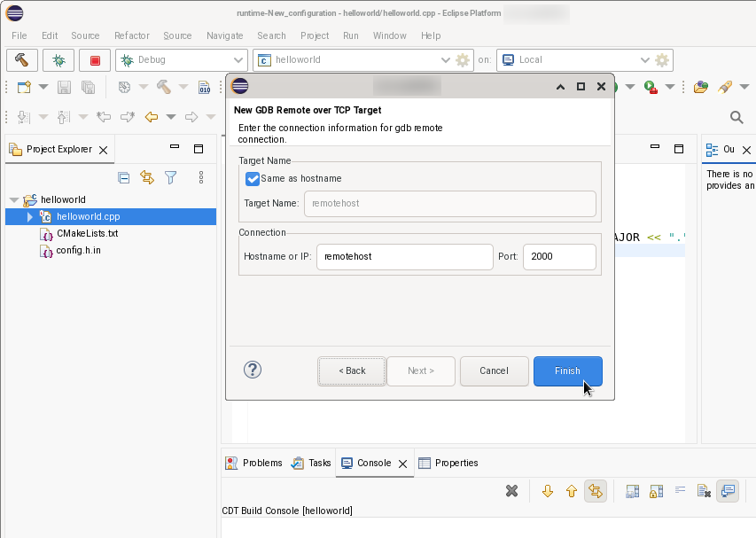Image resolution: width=756 pixels, height=538 pixels.
Task: Activate Word Wrap in the Console view
Action: (x=679, y=490)
